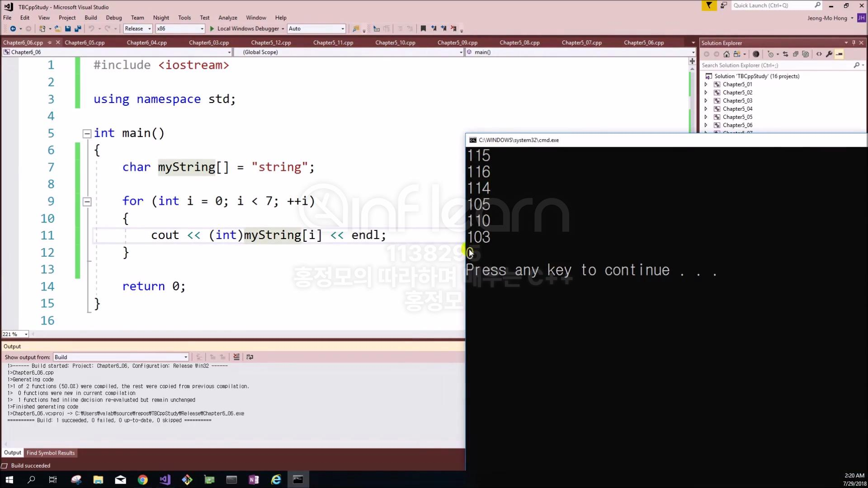This screenshot has width=868, height=488.
Task: Click the Toggle Bookmark toolbar icon
Action: click(x=423, y=28)
